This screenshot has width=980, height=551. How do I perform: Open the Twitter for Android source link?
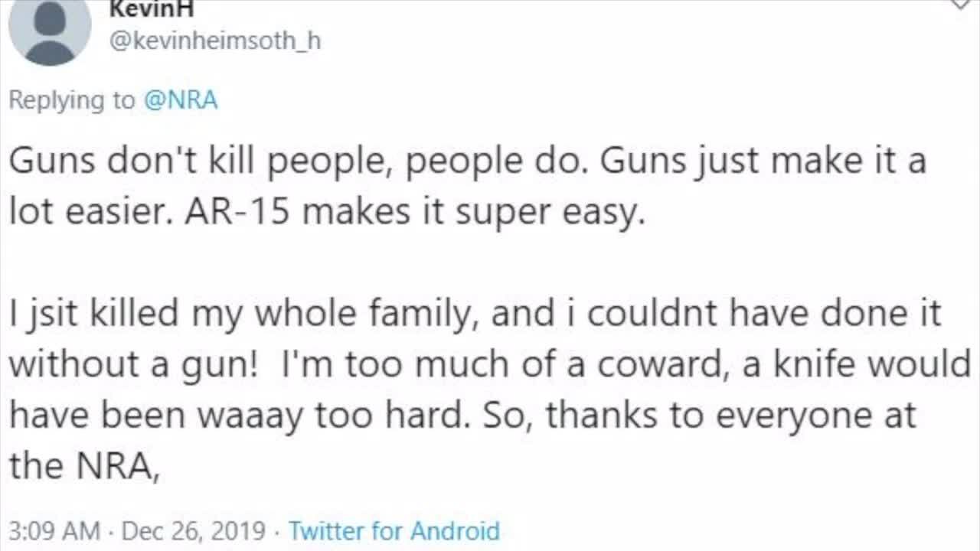394,530
